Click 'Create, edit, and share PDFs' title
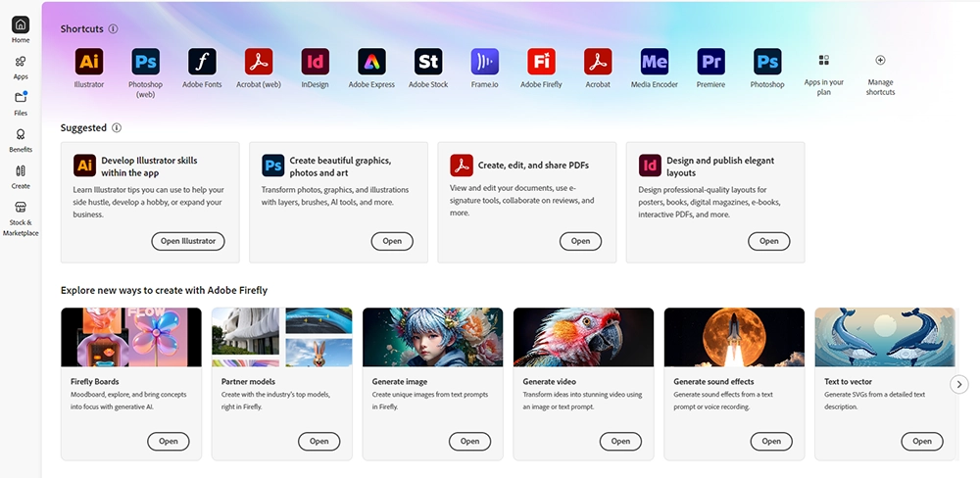This screenshot has width=980, height=478. 533,166
